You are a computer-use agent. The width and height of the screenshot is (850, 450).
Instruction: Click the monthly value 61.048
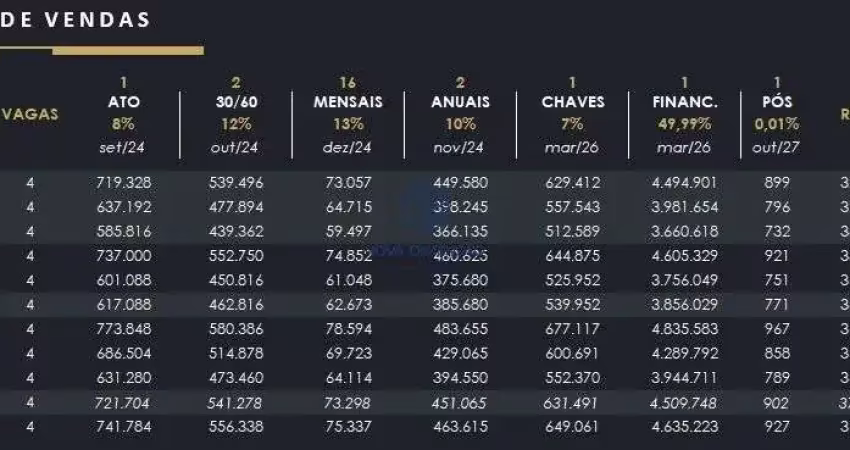pyautogui.click(x=348, y=280)
